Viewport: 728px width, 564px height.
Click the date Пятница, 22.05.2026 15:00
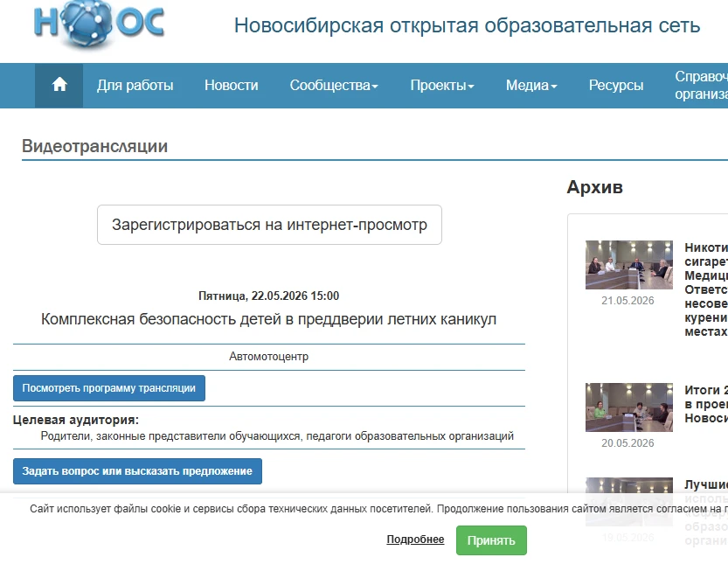[x=269, y=296]
